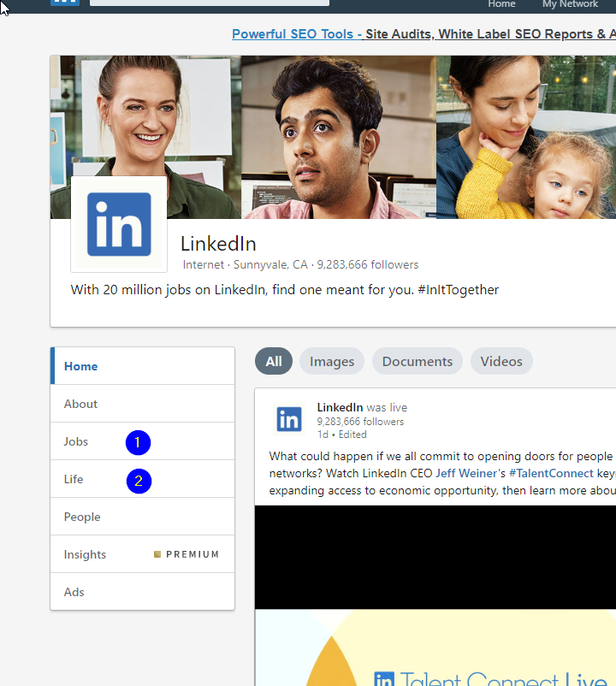Image resolution: width=616 pixels, height=686 pixels.
Task: Open the Life section in sidebar
Action: pos(143,479)
